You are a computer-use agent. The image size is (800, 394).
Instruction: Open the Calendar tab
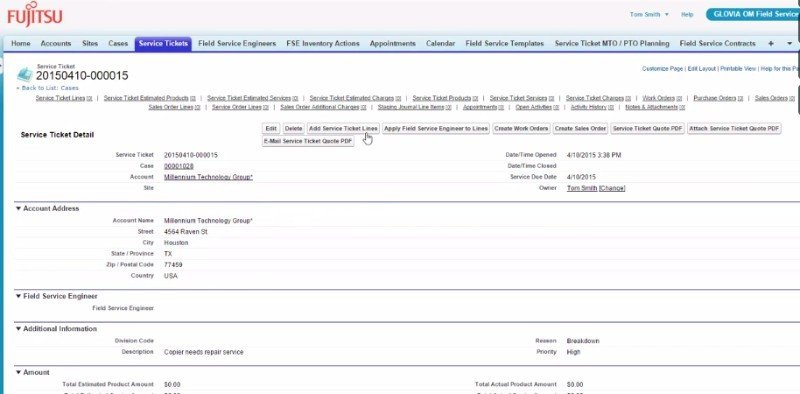click(x=440, y=44)
